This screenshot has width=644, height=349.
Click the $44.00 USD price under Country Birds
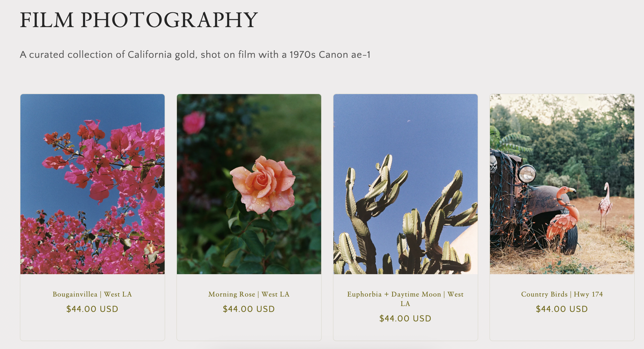click(x=562, y=309)
